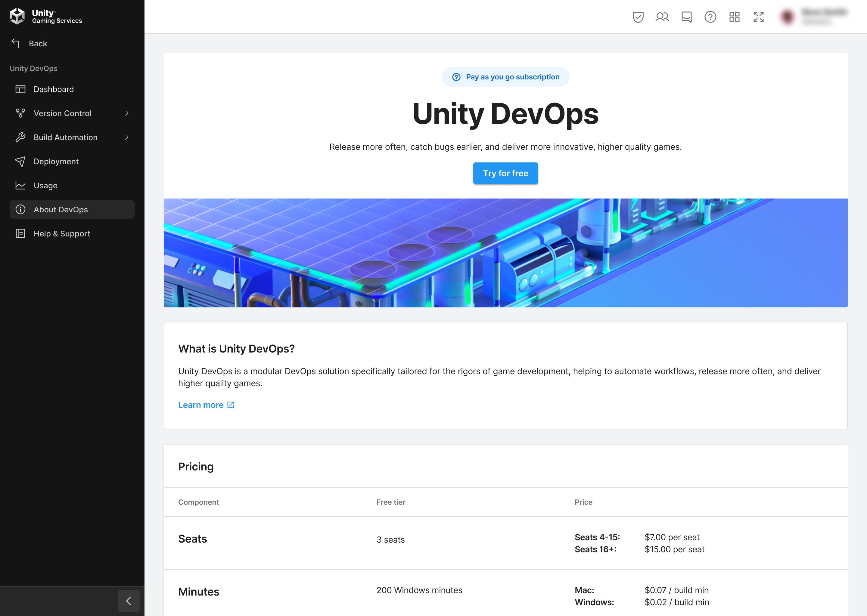Click the Pay as you go subscription badge
This screenshot has height=616, width=867.
(x=505, y=77)
